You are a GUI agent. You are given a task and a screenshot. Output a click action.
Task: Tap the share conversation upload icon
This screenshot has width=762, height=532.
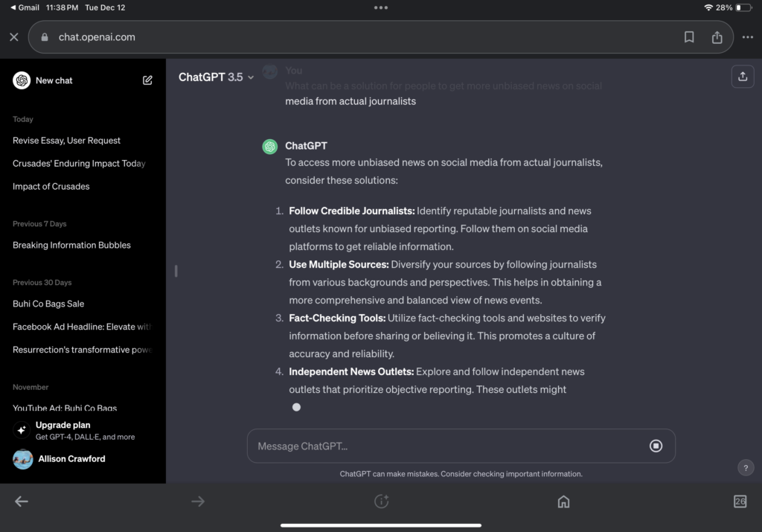tap(743, 77)
